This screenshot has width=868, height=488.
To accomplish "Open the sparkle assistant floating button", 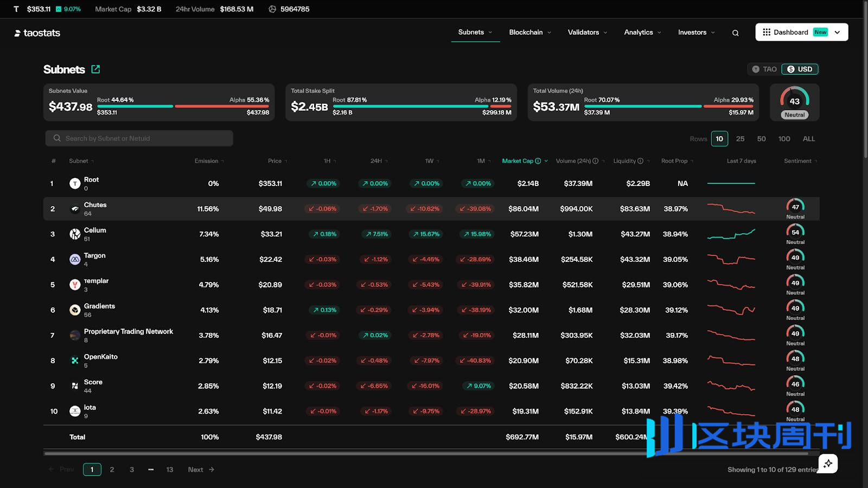I will pyautogui.click(x=828, y=464).
